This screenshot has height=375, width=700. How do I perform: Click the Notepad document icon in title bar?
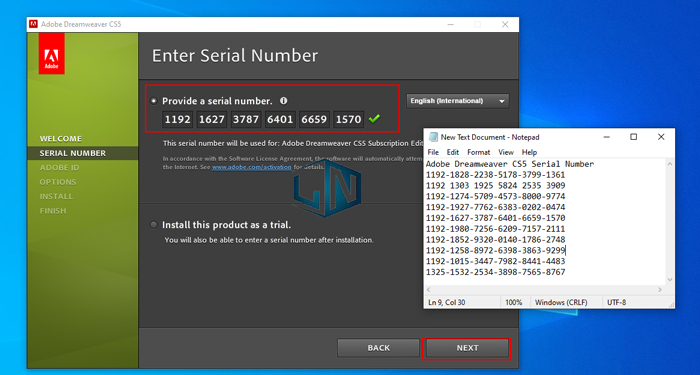click(433, 137)
